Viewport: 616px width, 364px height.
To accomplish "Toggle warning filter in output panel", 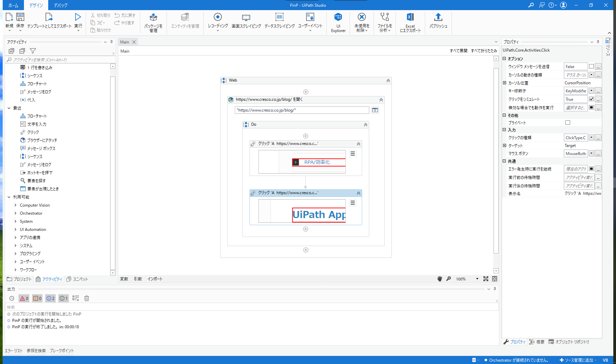I will point(37,298).
